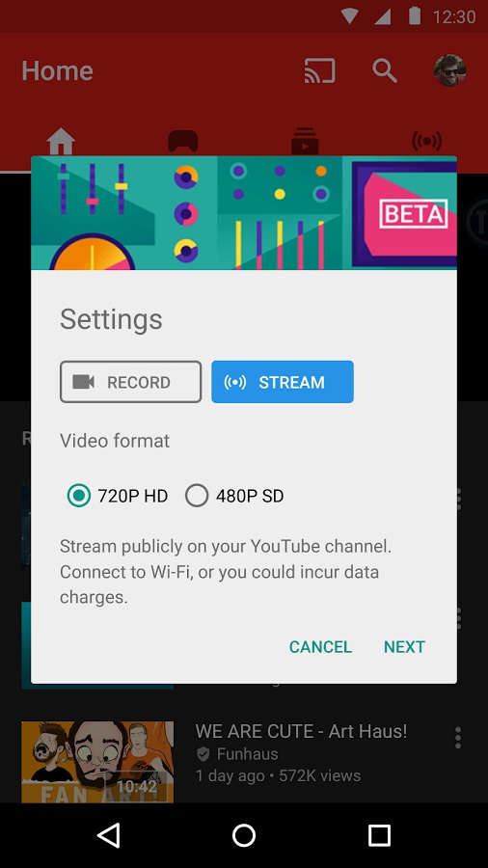This screenshot has width=488, height=868.
Task: Tap the Cast icon in header
Action: pyautogui.click(x=320, y=70)
